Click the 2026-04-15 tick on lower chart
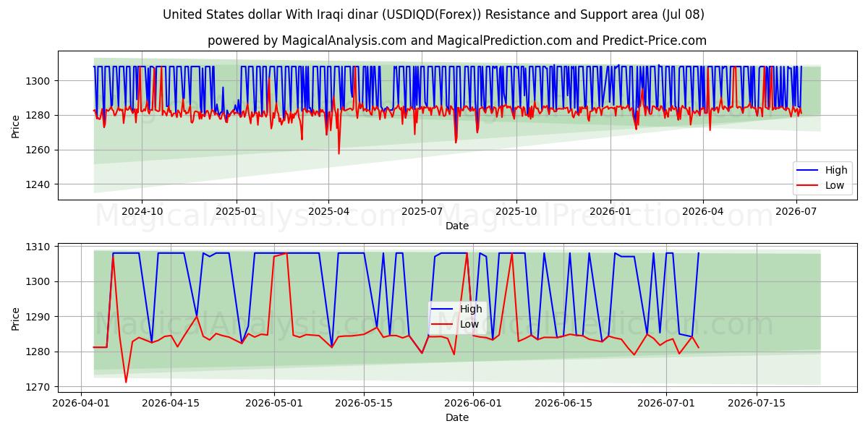Screen dimensions: 868x434 tap(171, 404)
